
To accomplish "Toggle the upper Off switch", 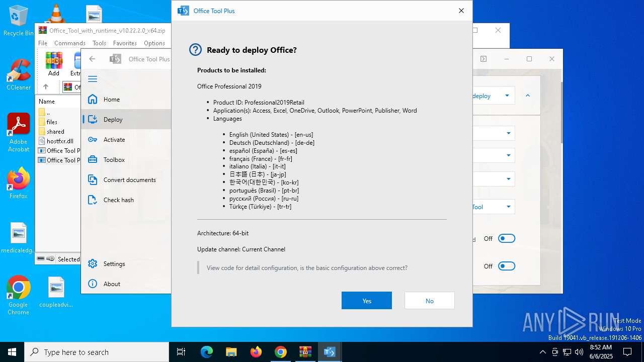I will (x=507, y=238).
